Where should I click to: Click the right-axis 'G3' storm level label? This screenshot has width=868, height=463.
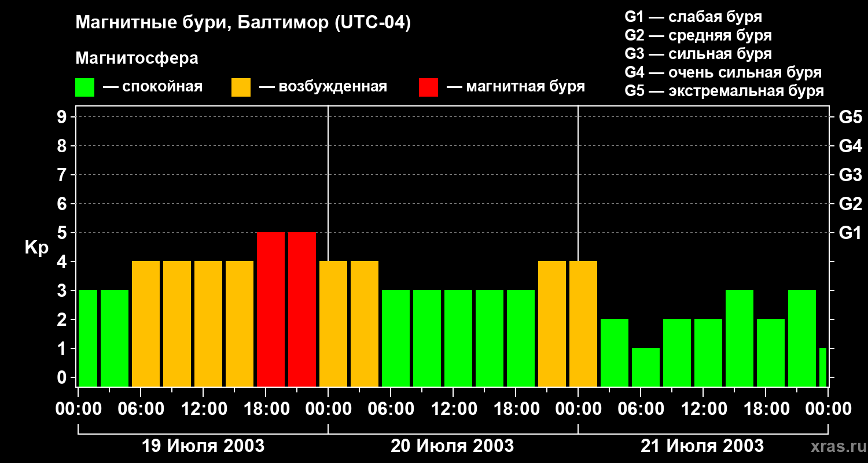click(x=850, y=175)
